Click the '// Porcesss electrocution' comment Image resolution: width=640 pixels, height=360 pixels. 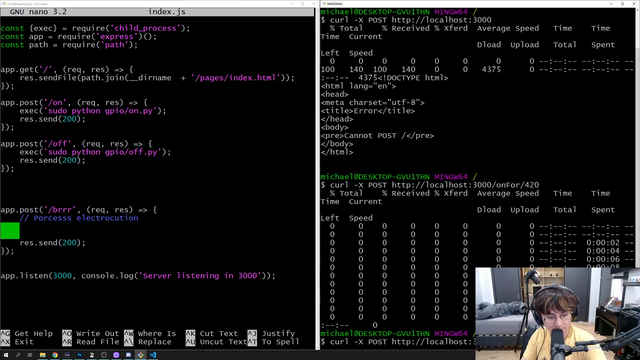click(79, 218)
